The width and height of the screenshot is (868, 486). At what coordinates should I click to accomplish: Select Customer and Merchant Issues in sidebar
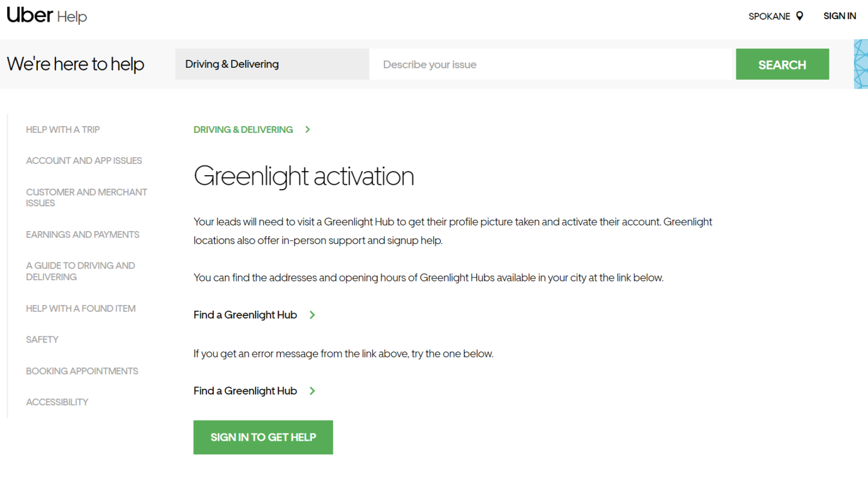pyautogui.click(x=86, y=197)
